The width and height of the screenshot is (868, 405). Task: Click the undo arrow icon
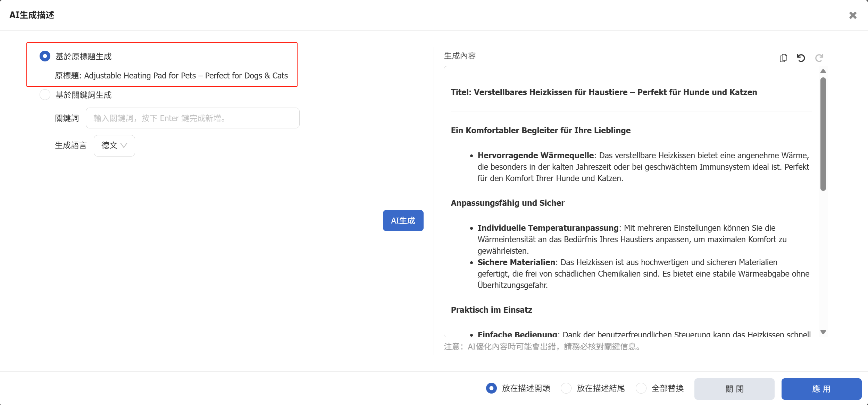tap(801, 58)
